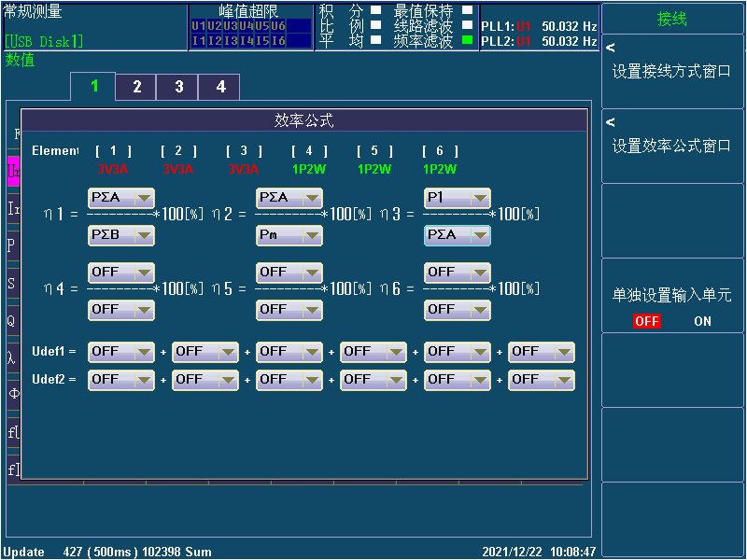Expand the first Udef1 OFF dropdown

pyautogui.click(x=120, y=352)
